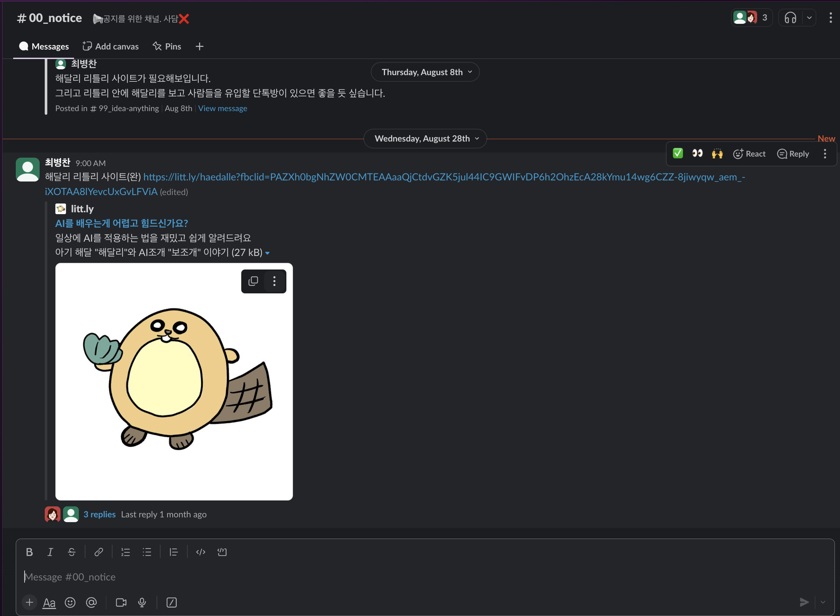Open the Messages tab

44,46
